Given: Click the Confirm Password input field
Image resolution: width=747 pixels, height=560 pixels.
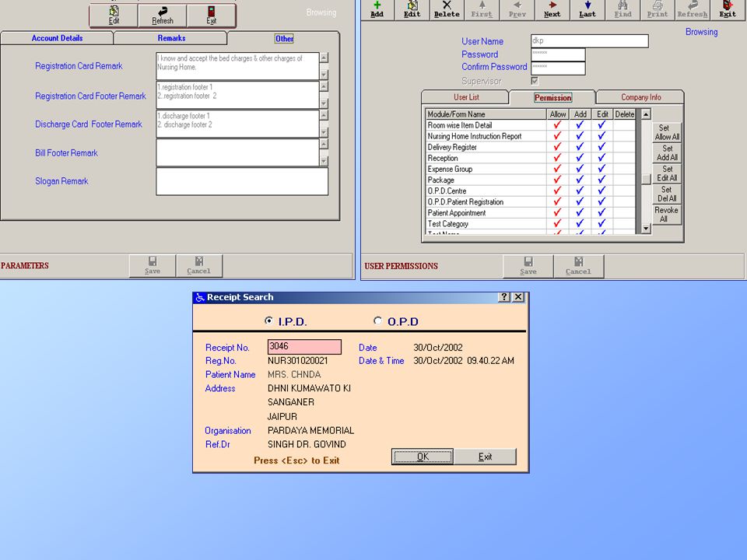Looking at the screenshot, I should point(558,68).
